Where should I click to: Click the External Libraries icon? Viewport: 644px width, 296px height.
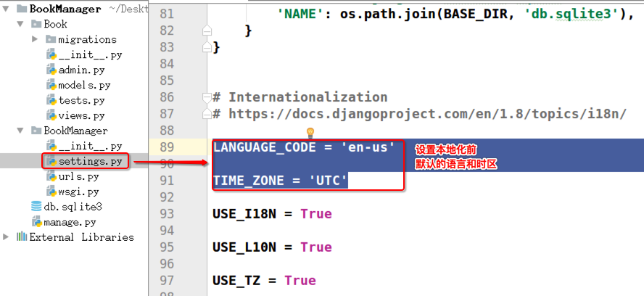coord(22,237)
